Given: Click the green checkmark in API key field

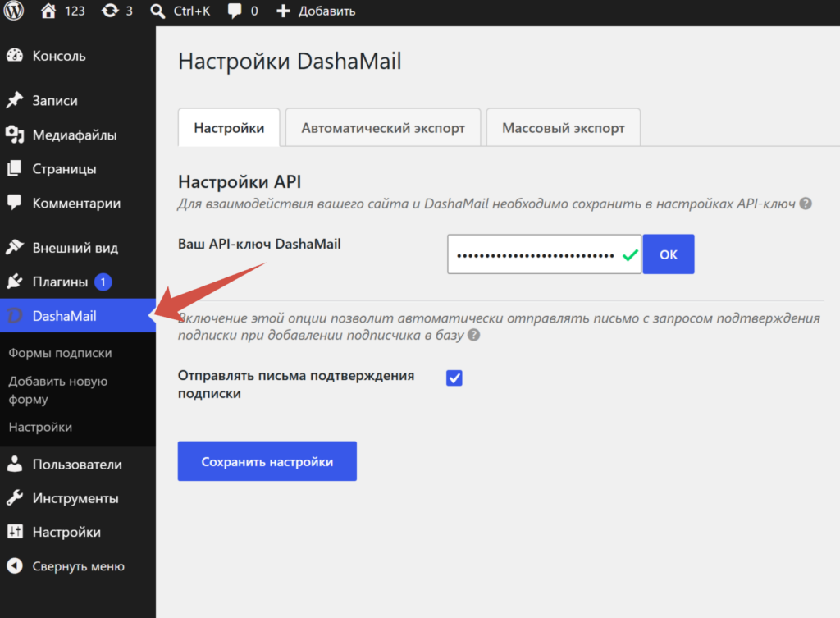Looking at the screenshot, I should [630, 255].
